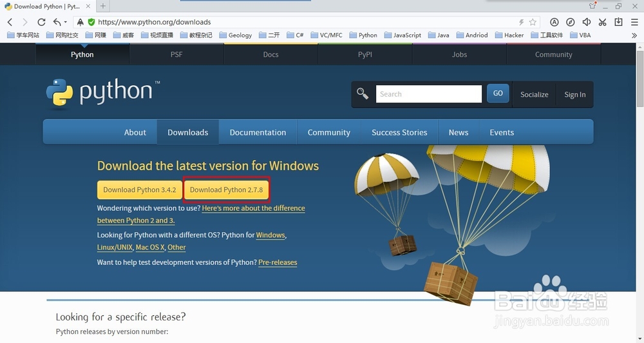Click the scissors screenshot toolbar icon
This screenshot has width=644, height=343.
tap(603, 22)
